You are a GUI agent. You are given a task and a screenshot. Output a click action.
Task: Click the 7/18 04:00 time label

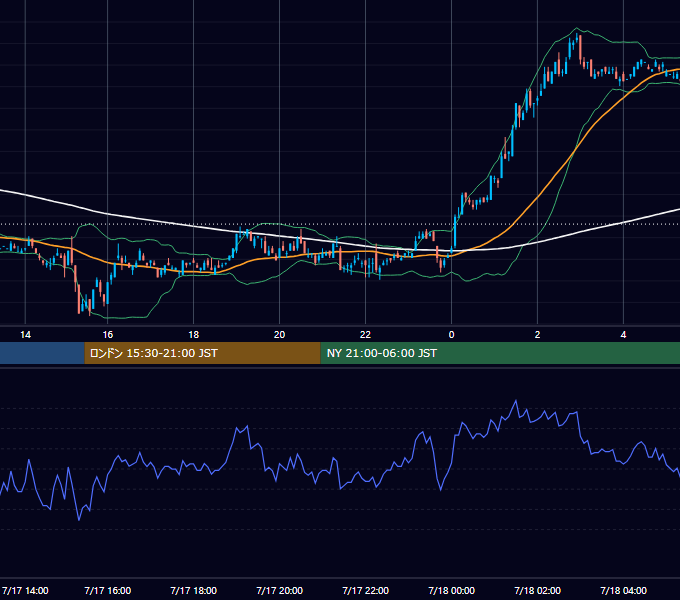623,591
